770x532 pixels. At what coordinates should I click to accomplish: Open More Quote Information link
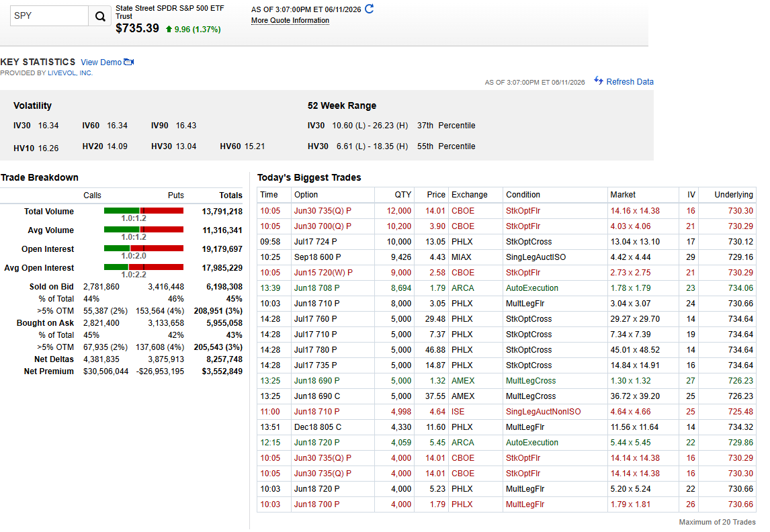click(x=290, y=21)
